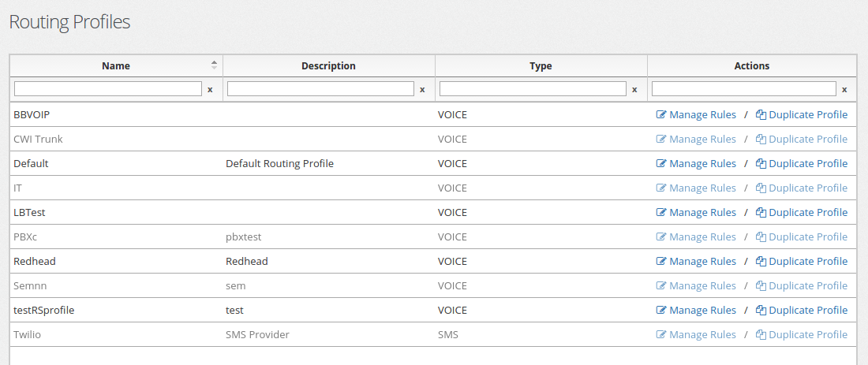Focus the Name filter input field
Screen dimensions: 868x365
pos(108,88)
